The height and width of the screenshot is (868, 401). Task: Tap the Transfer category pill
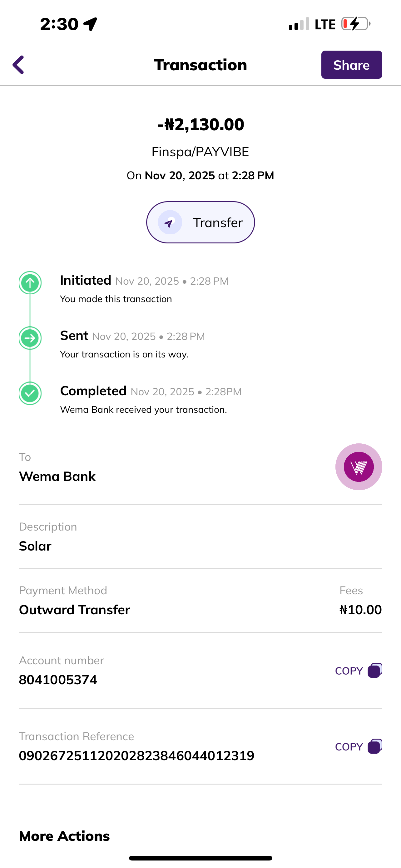click(x=200, y=222)
